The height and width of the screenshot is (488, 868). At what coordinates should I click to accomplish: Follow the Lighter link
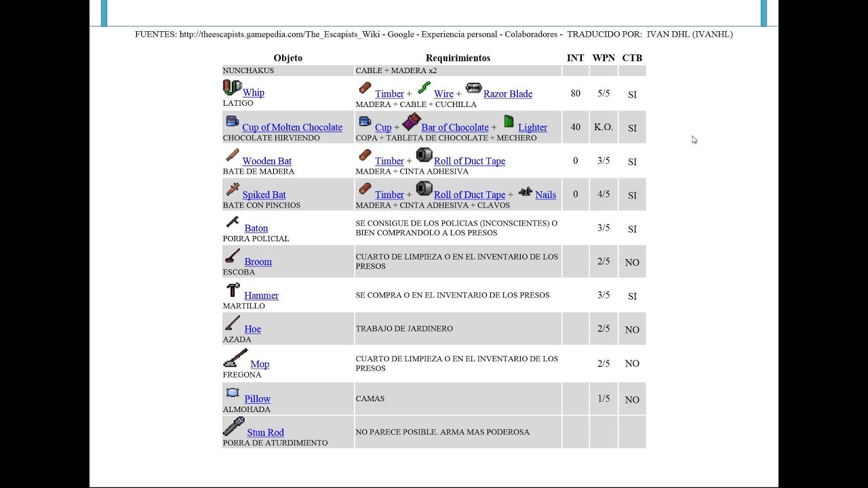(532, 127)
